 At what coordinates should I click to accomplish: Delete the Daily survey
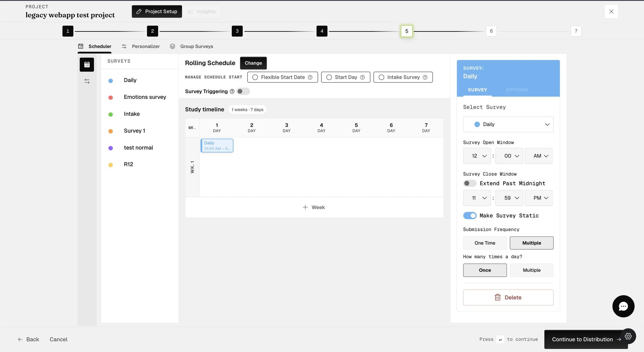(x=508, y=298)
